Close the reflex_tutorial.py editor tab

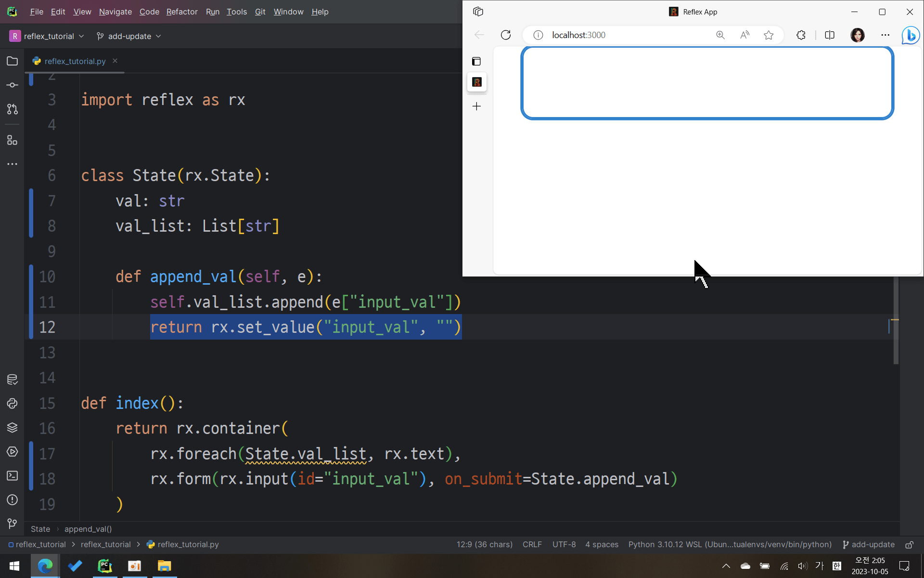click(115, 61)
